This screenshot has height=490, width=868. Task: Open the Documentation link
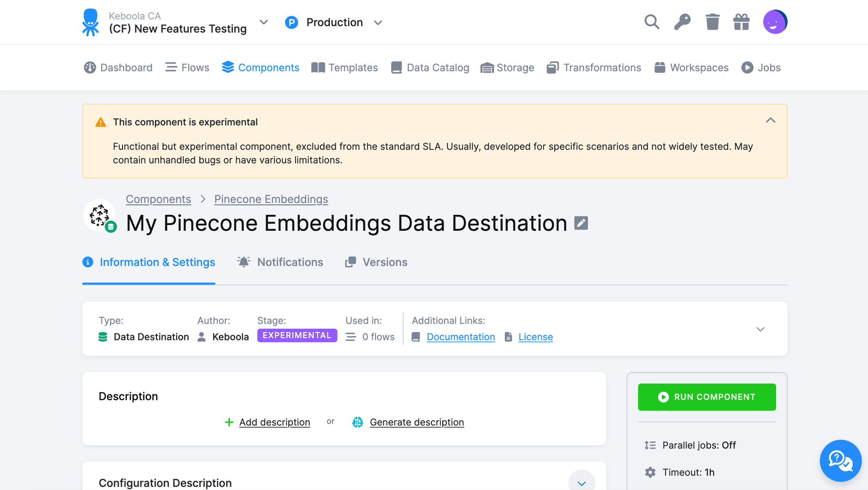tap(461, 337)
